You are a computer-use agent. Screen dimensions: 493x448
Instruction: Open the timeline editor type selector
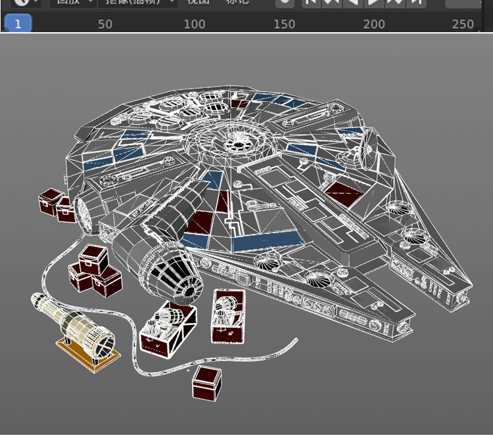tap(26, 3)
